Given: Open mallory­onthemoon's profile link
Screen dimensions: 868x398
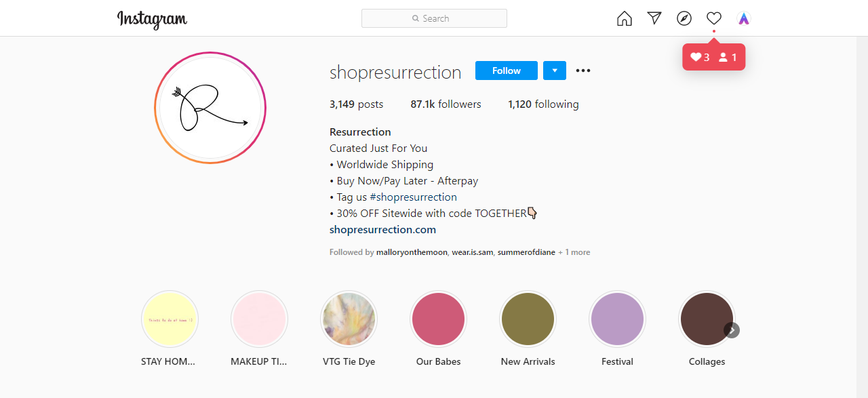Looking at the screenshot, I should pos(412,252).
